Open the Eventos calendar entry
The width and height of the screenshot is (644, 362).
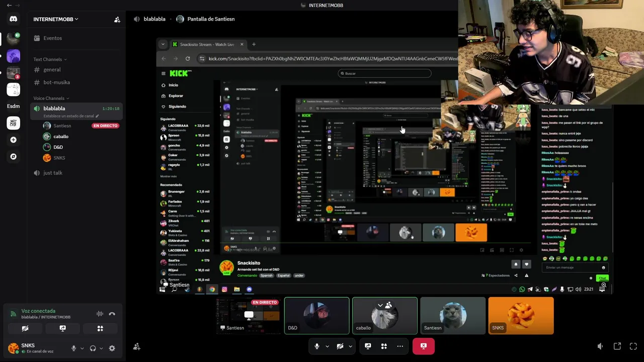pyautogui.click(x=47, y=38)
